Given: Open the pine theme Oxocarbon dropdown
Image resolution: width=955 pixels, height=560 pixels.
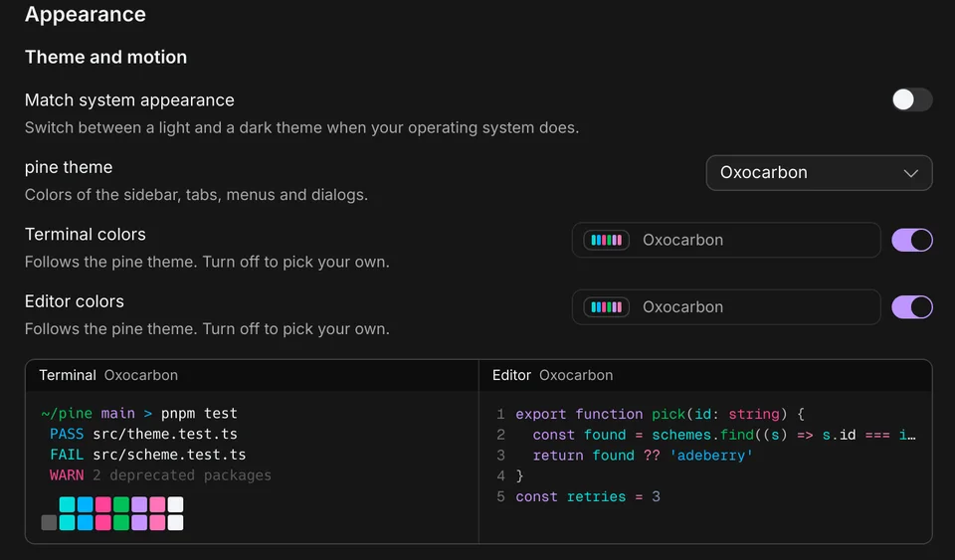Looking at the screenshot, I should click(819, 173).
